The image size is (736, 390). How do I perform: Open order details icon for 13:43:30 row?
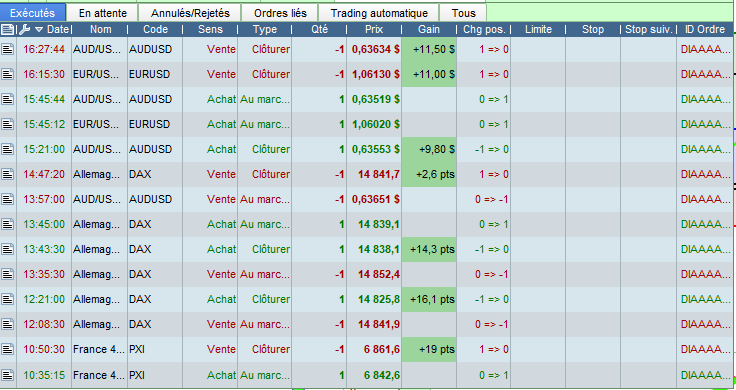(8, 249)
